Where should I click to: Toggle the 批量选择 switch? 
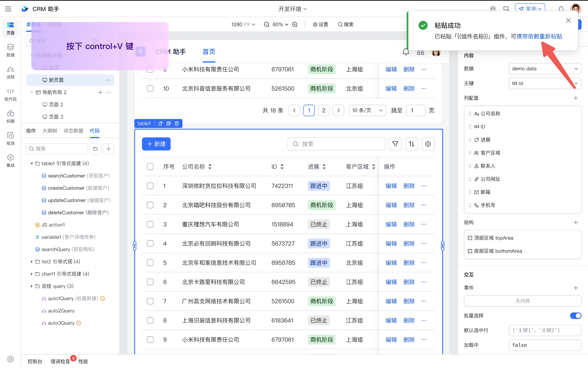pos(575,315)
